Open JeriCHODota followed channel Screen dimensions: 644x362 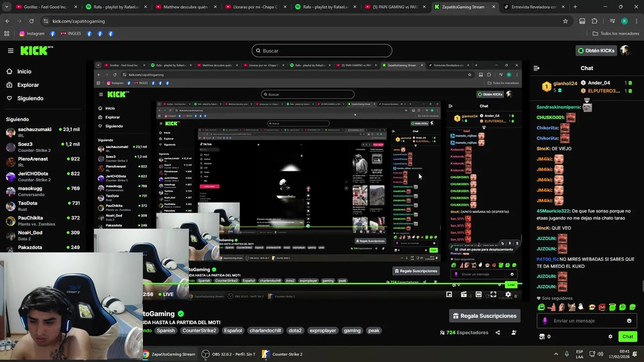[x=43, y=176]
